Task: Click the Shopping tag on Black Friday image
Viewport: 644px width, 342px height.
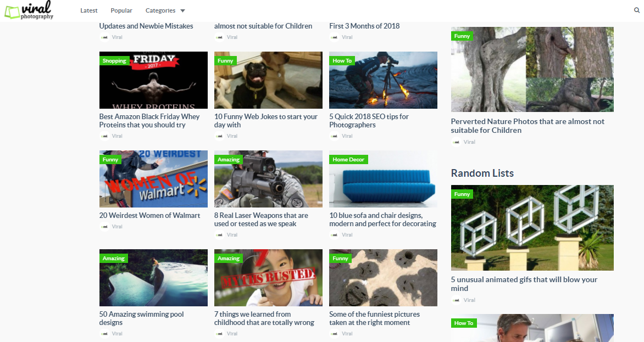Action: point(114,61)
